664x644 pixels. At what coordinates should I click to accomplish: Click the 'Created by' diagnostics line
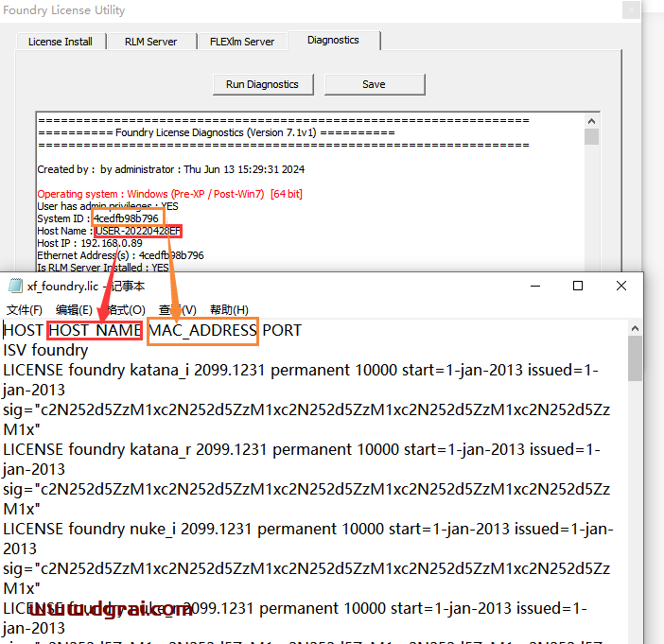(x=170, y=169)
